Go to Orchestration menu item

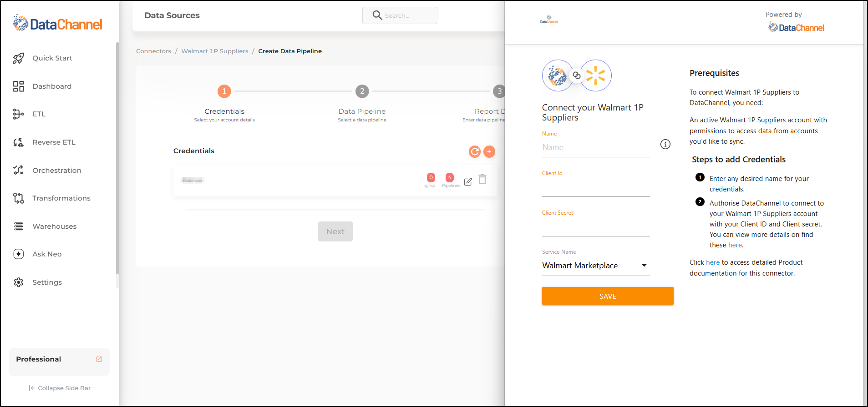(57, 171)
